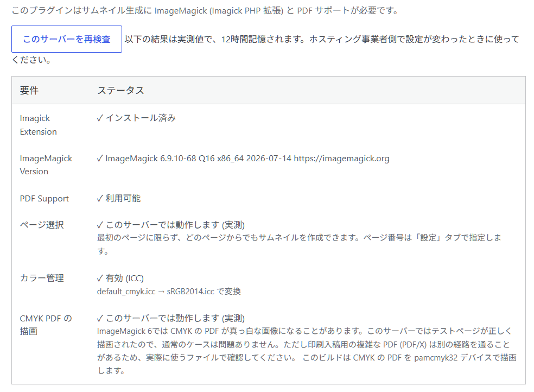Click the default_cmyk.icc → sRGB2014.icc text
The height and width of the screenshot is (392, 534).
[x=169, y=292]
